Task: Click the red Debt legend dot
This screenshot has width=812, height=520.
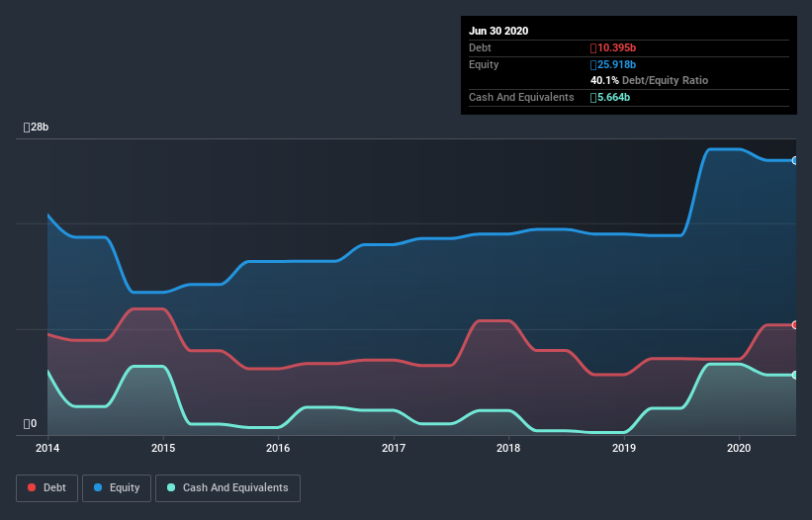Action: pyautogui.click(x=32, y=487)
